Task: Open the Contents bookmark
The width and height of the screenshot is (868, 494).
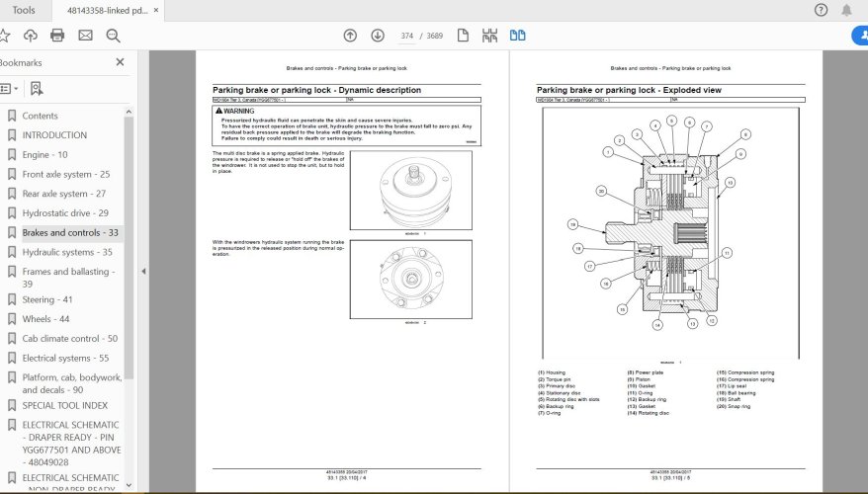Action: pyautogui.click(x=40, y=116)
